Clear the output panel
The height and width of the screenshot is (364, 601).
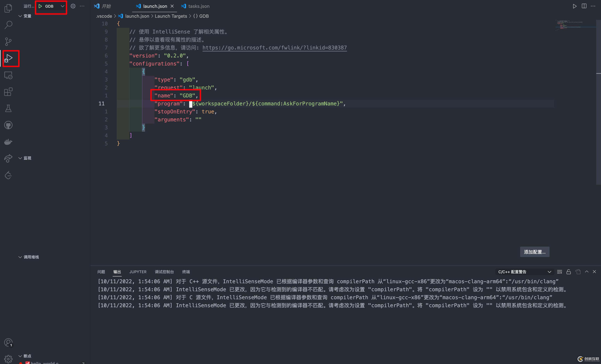(560, 272)
